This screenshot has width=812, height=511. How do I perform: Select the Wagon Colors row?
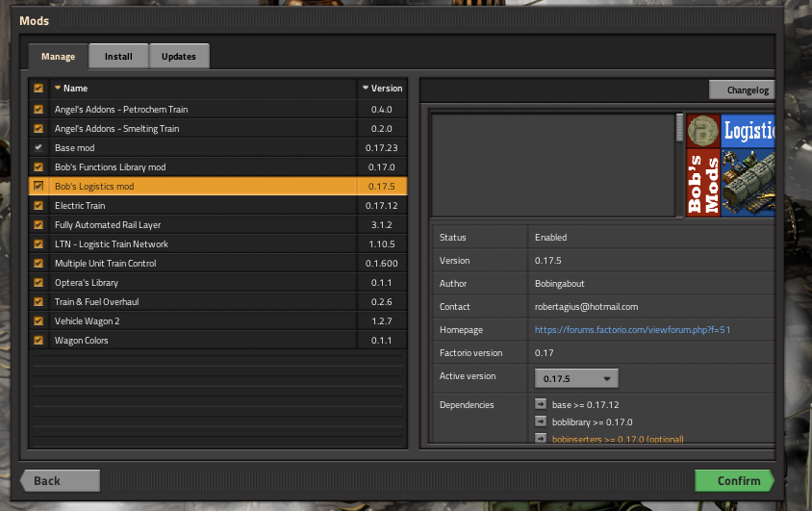click(218, 340)
